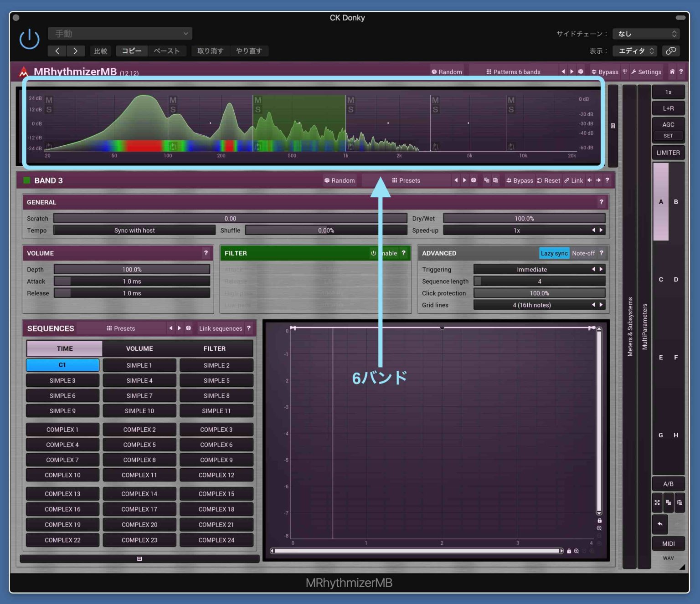Open the 手動 preset dropdown
The image size is (700, 604).
point(120,34)
